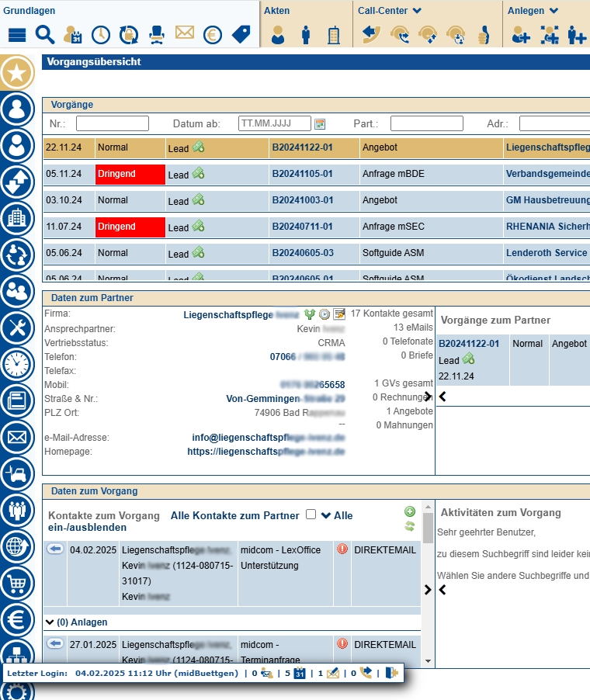The image size is (590, 700).
Task: Click green refresh arrows icon in contacts
Action: (410, 526)
